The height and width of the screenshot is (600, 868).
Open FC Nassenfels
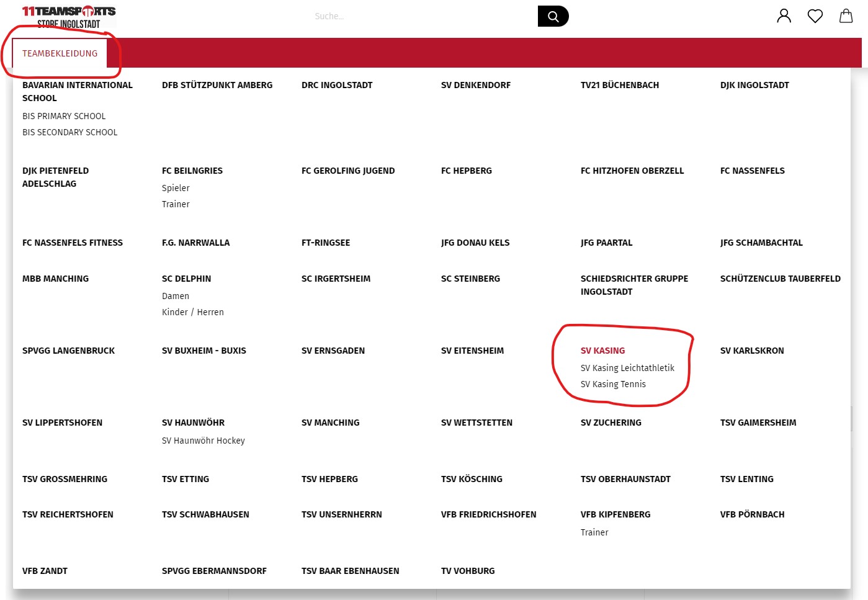[x=753, y=171]
